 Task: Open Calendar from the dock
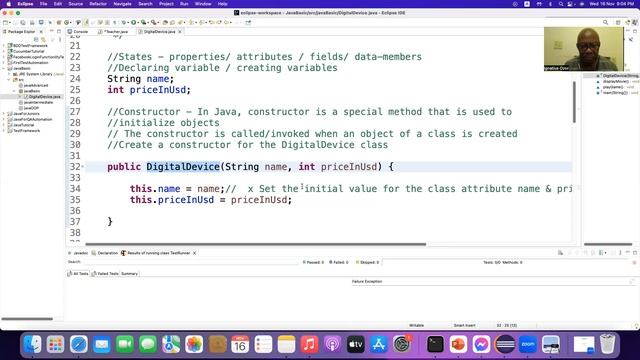(240, 344)
